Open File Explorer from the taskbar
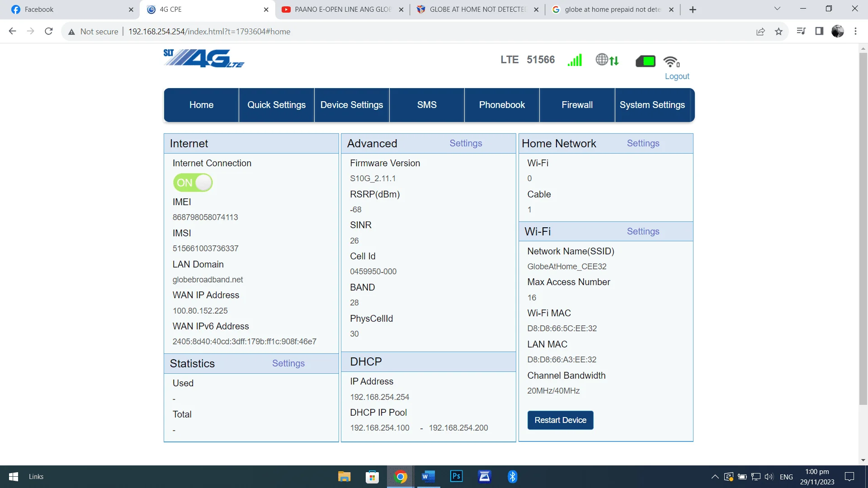The height and width of the screenshot is (488, 868). click(344, 477)
